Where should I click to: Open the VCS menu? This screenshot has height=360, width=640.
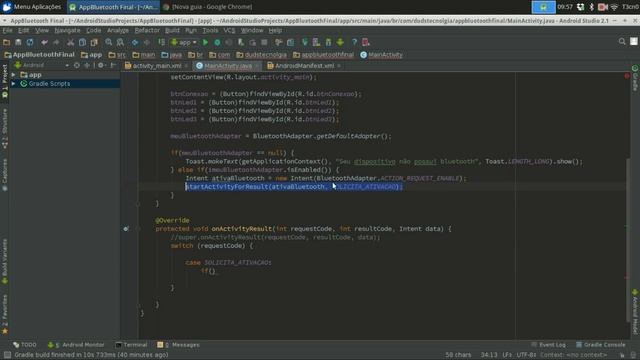point(229,31)
